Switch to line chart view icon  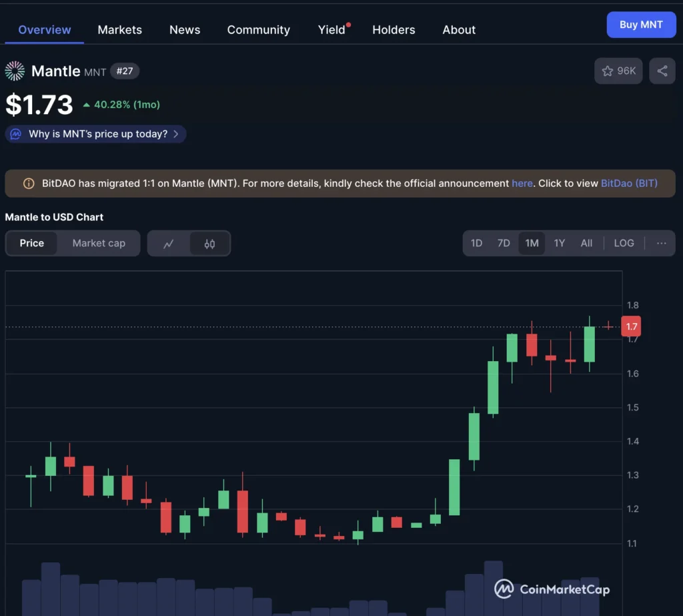[x=169, y=244]
